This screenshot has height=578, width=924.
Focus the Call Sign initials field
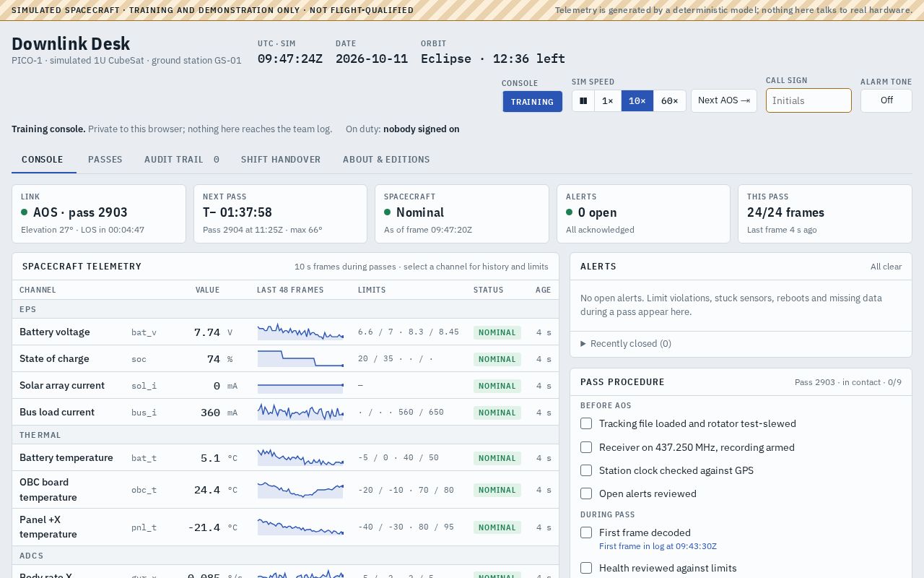(808, 100)
